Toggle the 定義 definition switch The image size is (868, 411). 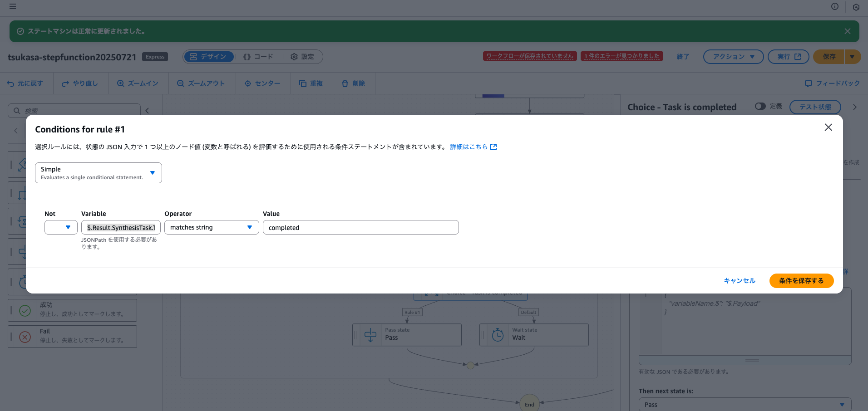tap(760, 106)
